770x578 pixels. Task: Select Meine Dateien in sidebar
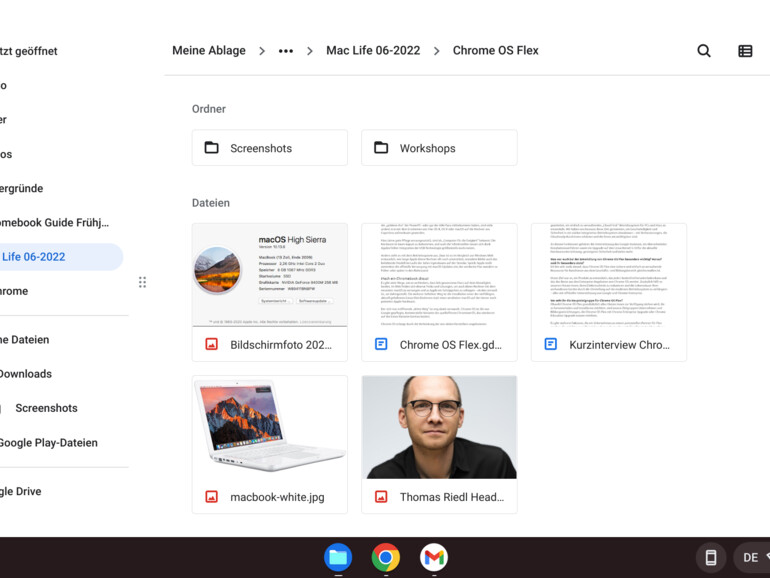tap(25, 340)
